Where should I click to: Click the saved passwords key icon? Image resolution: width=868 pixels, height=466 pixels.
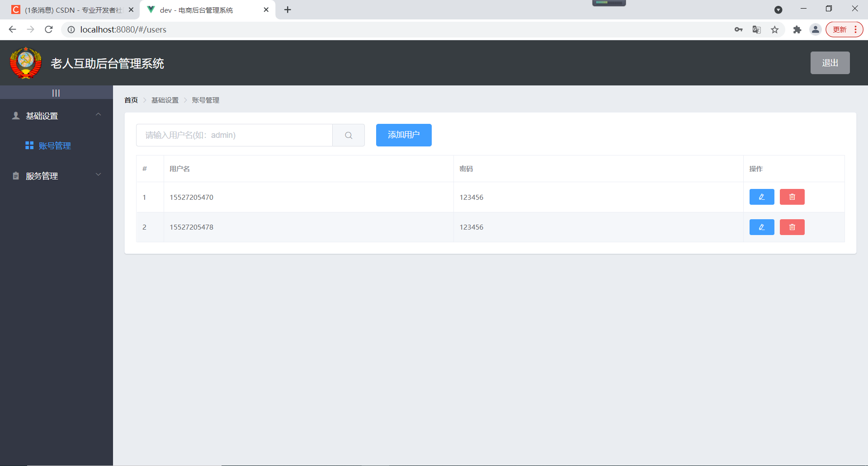(738, 29)
